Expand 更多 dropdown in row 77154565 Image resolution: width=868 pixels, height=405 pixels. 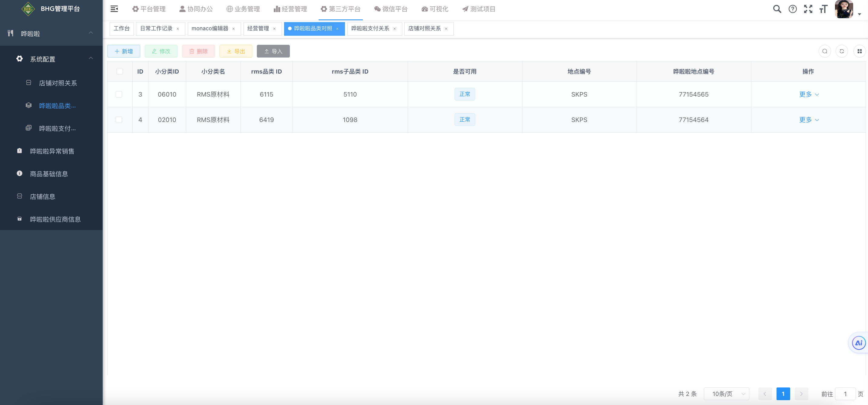pyautogui.click(x=808, y=94)
